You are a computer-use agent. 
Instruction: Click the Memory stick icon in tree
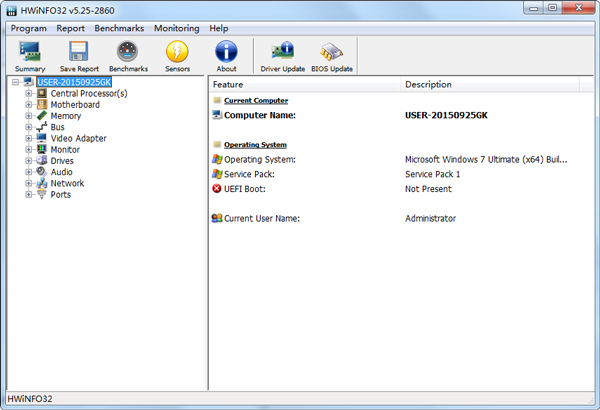pos(42,116)
